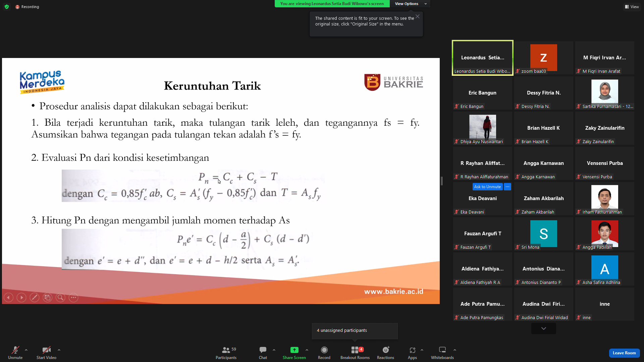Expand Whiteboards options arrow

coord(455,350)
